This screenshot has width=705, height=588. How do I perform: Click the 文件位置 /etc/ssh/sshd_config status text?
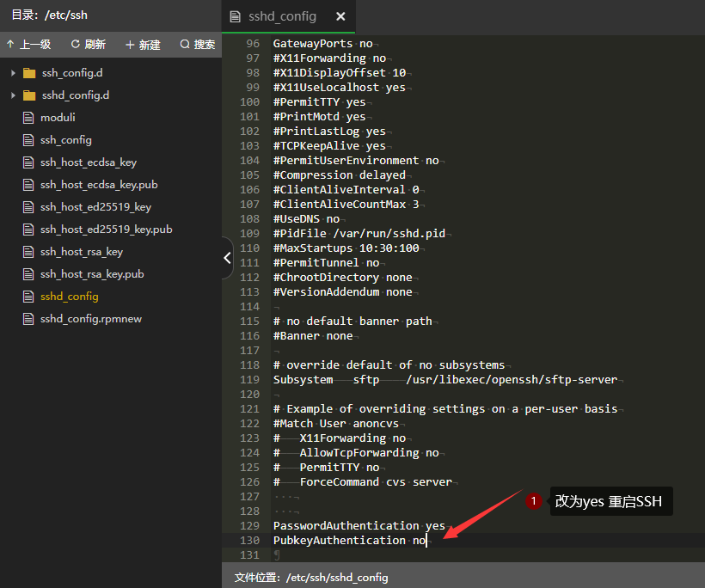[311, 577]
